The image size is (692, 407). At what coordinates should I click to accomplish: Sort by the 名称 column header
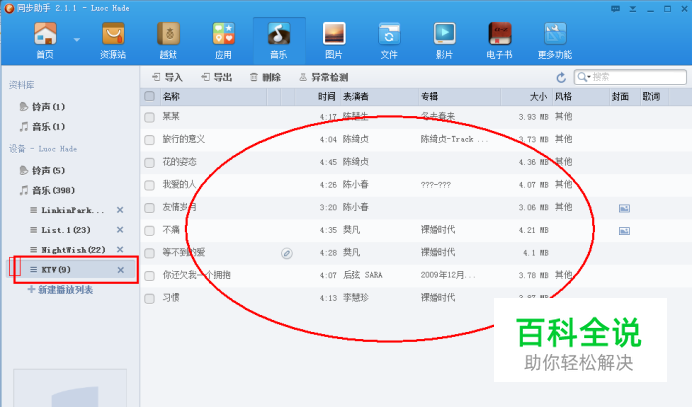point(213,96)
